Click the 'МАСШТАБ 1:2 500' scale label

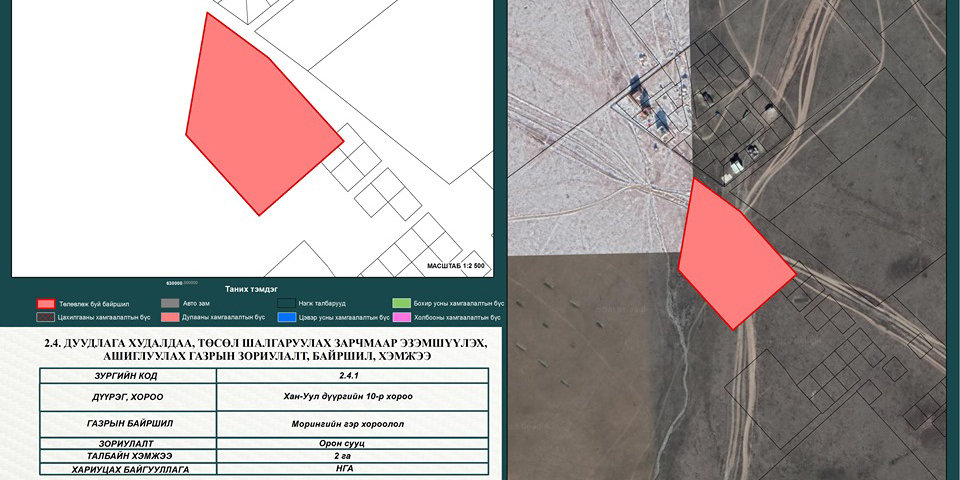tap(455, 267)
